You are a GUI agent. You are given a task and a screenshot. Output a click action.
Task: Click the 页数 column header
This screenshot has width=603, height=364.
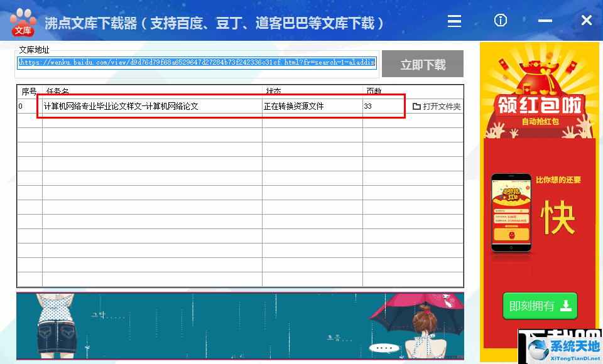[373, 92]
